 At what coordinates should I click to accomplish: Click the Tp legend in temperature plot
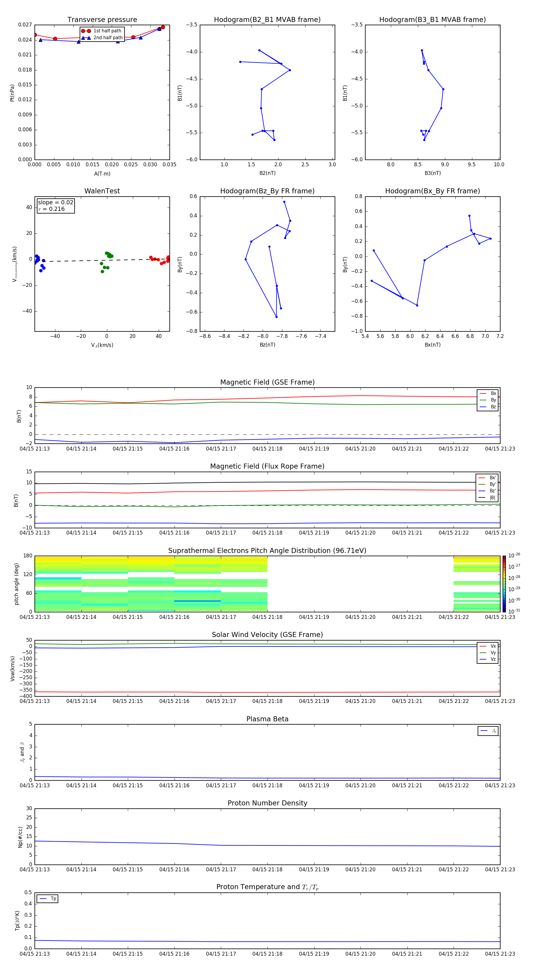coord(48,899)
